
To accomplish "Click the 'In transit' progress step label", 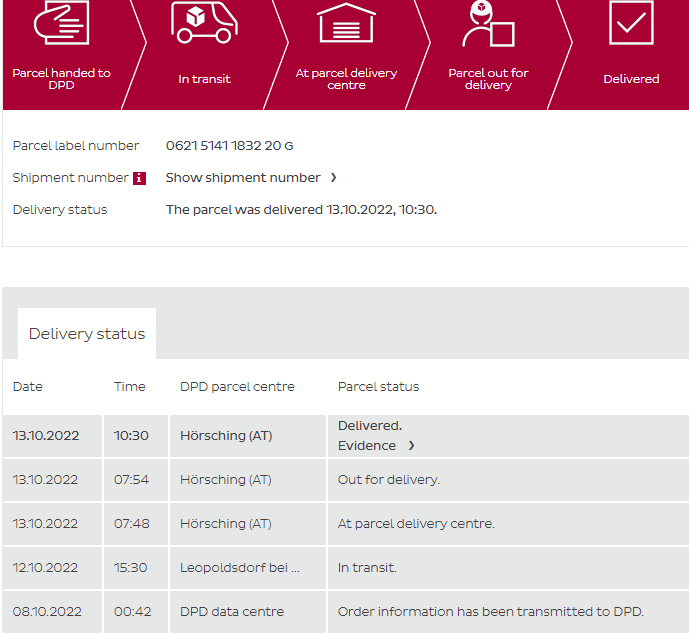I will coord(204,79).
